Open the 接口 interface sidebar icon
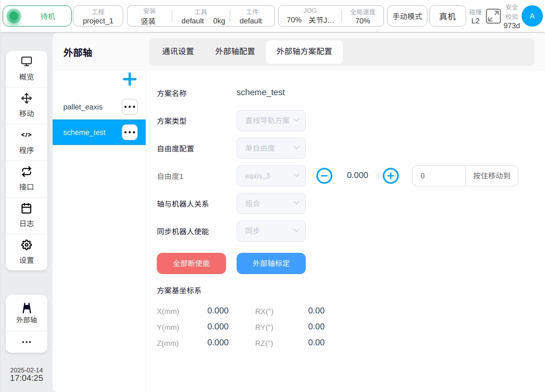This screenshot has height=392, width=545. 27,179
